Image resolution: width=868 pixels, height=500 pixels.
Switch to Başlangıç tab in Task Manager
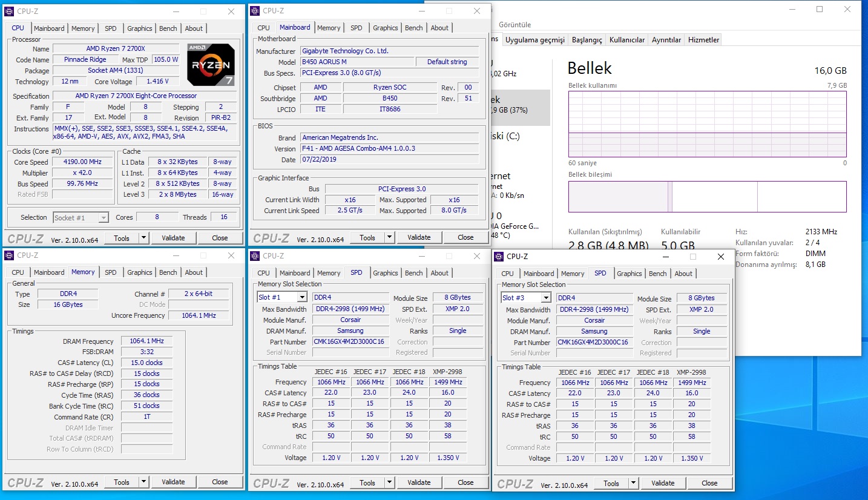click(587, 40)
